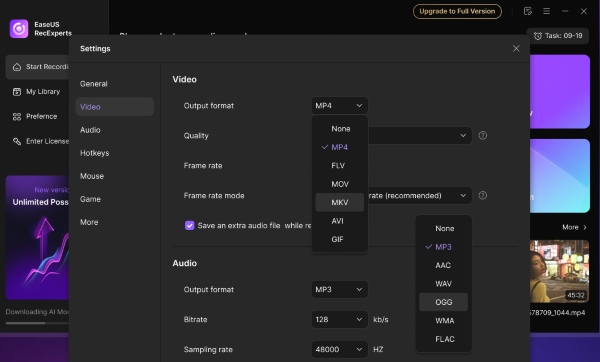This screenshot has height=362, width=600.
Task: Switch to Hotkeys settings tab
Action: [115, 153]
